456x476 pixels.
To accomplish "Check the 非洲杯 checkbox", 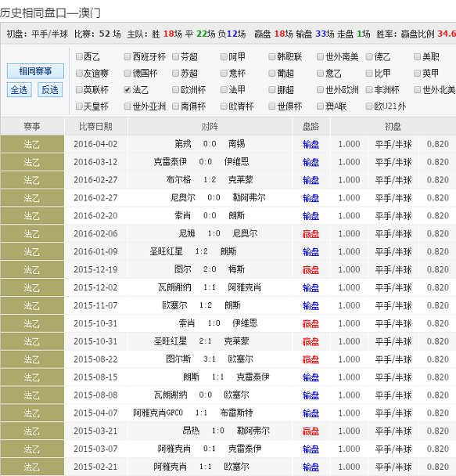I will point(369,89).
